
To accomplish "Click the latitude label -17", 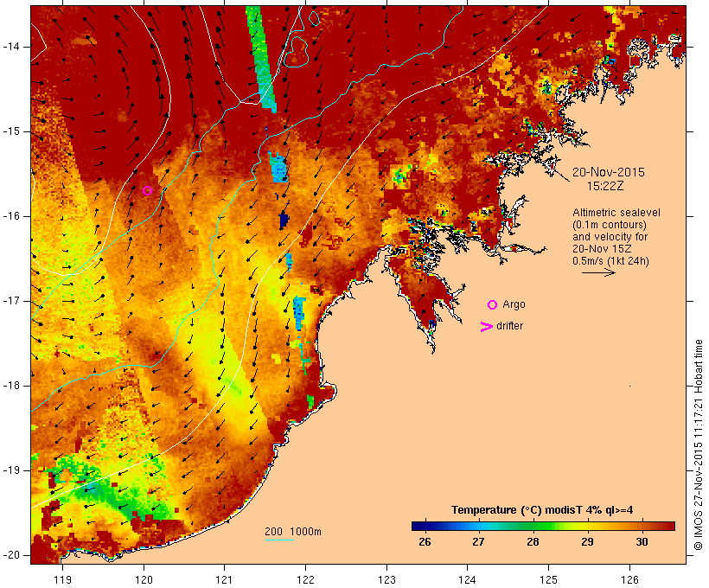I will (x=11, y=301).
